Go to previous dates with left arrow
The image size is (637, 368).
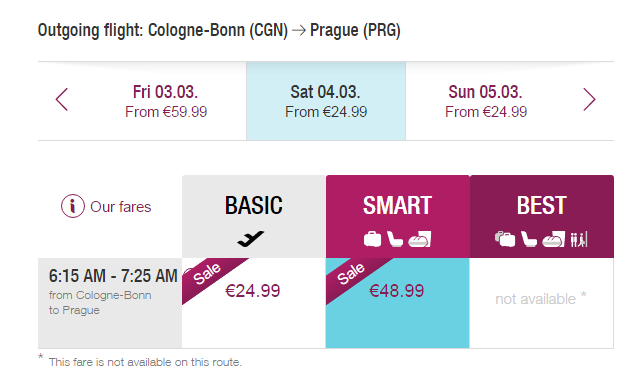click(62, 100)
